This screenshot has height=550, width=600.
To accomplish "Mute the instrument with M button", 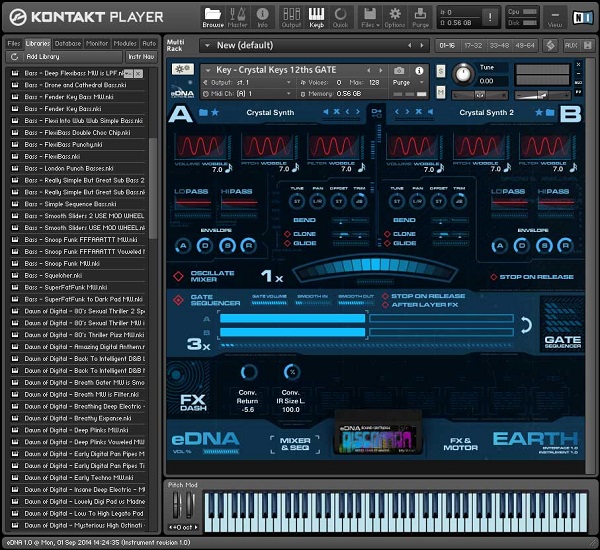I will (x=441, y=92).
